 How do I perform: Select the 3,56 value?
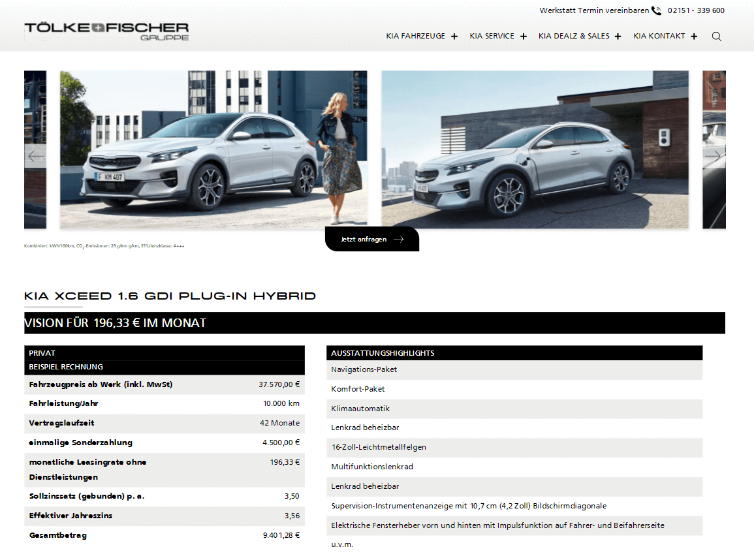pyautogui.click(x=292, y=516)
